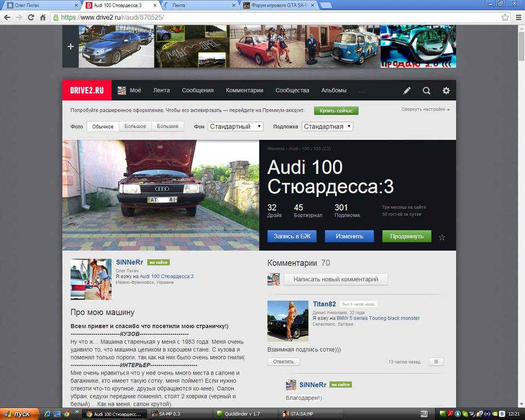525x420 pixels.
Task: Click the user avatar icon next to Моё
Action: [x=121, y=90]
